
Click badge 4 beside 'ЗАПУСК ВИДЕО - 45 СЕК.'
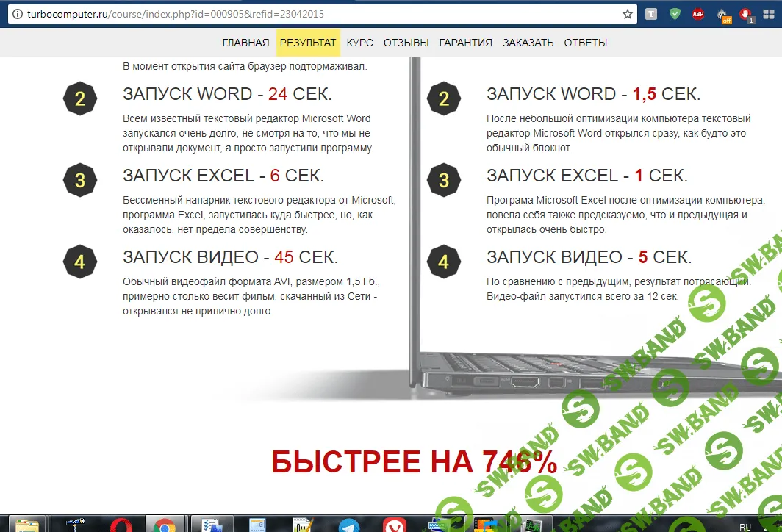pos(80,262)
